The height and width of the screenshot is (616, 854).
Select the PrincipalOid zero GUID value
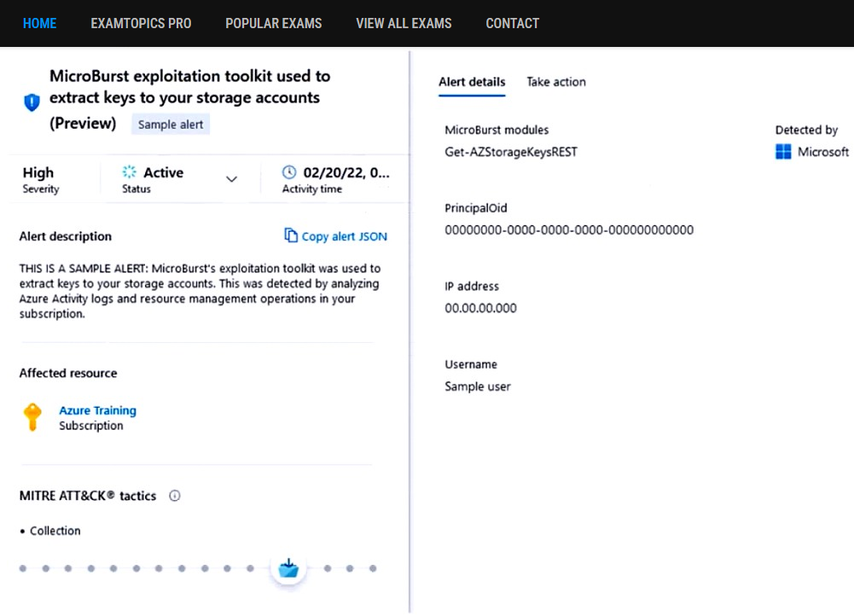click(569, 230)
